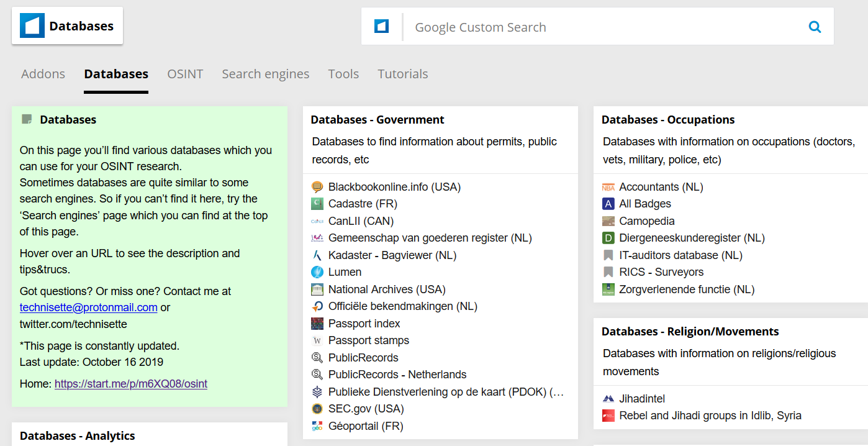Viewport: 868px width, 446px height.
Task: Click the Jihadintel favicon
Action: [608, 399]
